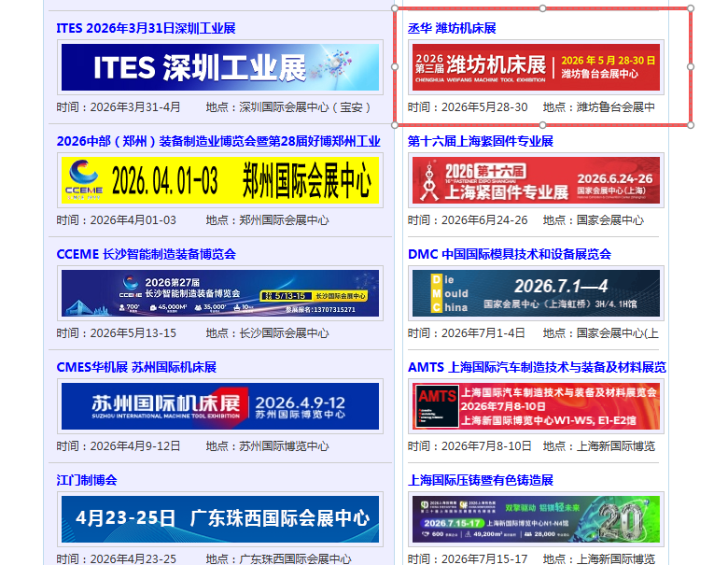Open the CCEME 长沙智能制造装备博览会 link
This screenshot has width=728, height=565.
point(146,254)
